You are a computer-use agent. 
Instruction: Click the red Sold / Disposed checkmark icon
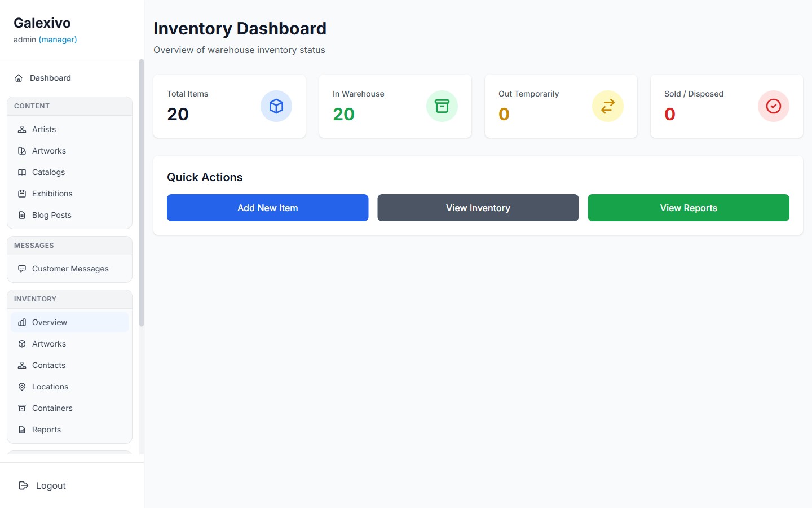(773, 106)
